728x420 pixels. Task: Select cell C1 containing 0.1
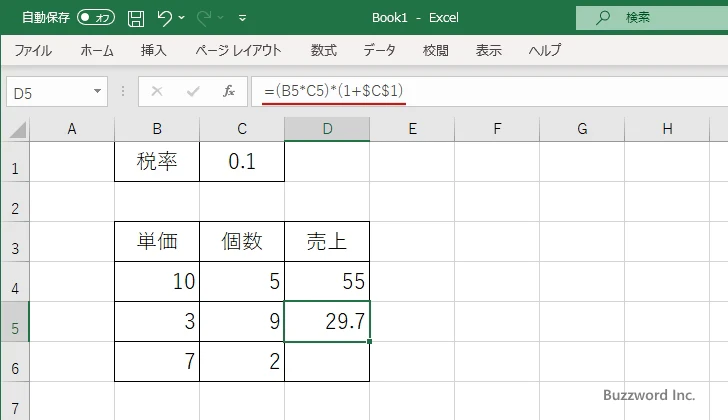tap(242, 162)
